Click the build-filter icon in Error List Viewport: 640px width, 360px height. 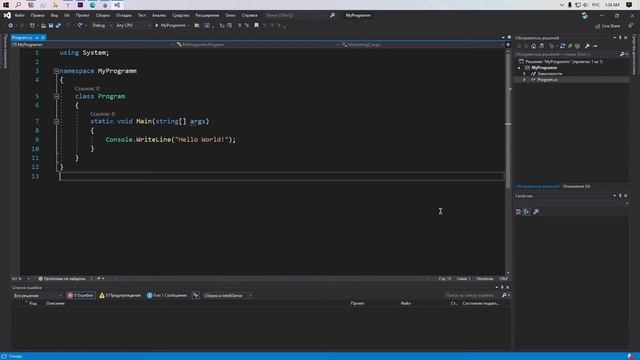pyautogui.click(x=196, y=296)
